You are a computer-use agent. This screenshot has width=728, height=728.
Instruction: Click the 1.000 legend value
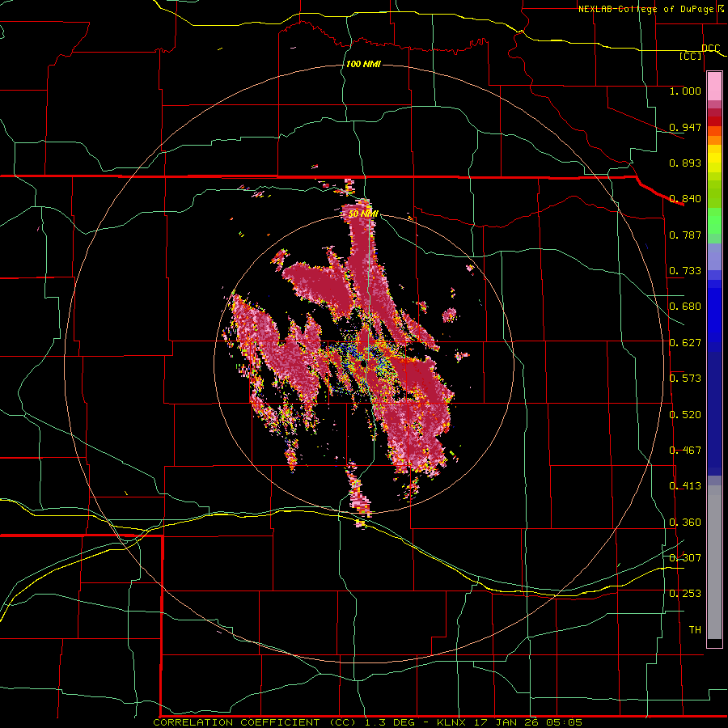685,91
